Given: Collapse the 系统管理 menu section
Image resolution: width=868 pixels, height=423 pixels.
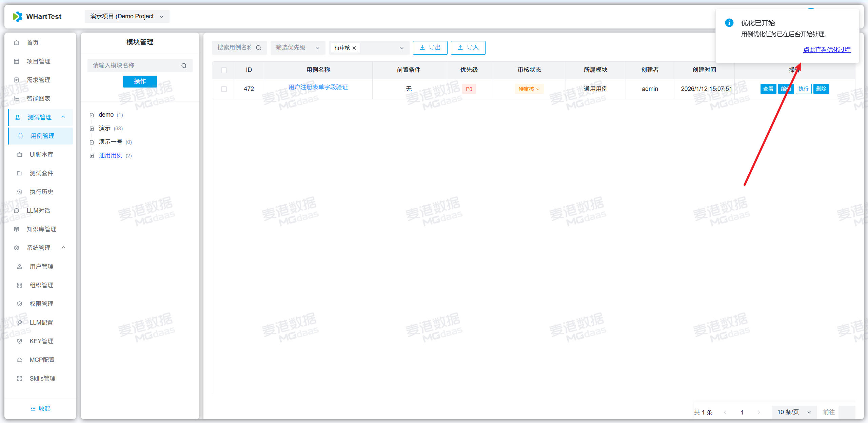Looking at the screenshot, I should click(x=63, y=248).
